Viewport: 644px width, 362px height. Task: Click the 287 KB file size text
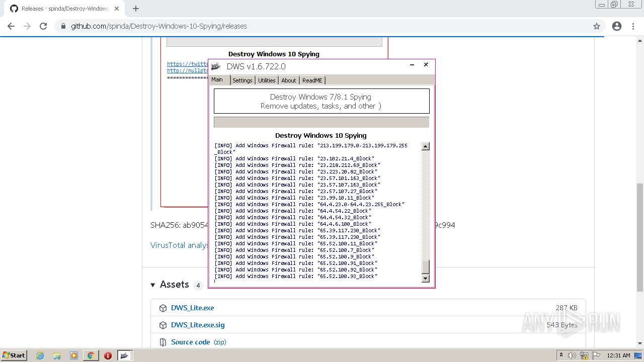pos(567,308)
